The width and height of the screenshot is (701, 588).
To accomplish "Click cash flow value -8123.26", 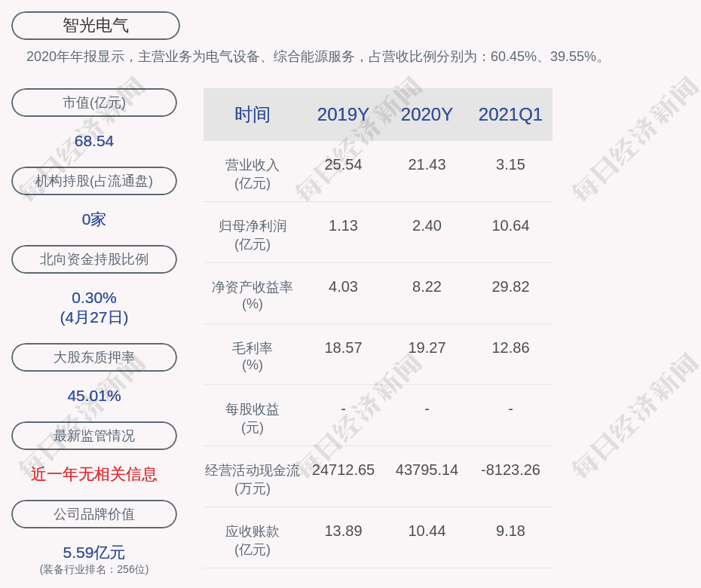I will coord(510,470).
